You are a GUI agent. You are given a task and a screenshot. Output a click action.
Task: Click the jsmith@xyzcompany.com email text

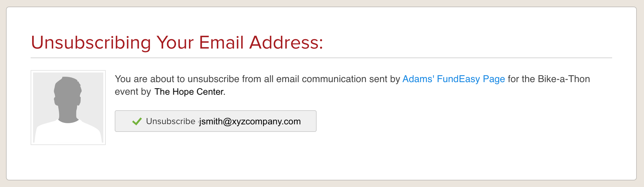[250, 121]
